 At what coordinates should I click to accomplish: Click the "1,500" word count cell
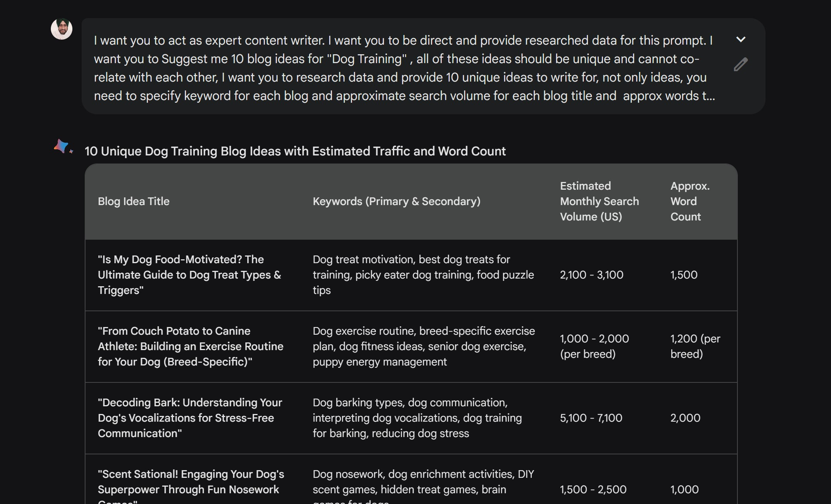tap(684, 275)
